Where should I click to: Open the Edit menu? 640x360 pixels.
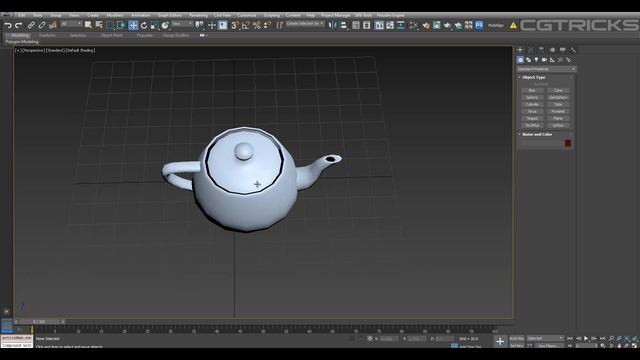(x=22, y=16)
